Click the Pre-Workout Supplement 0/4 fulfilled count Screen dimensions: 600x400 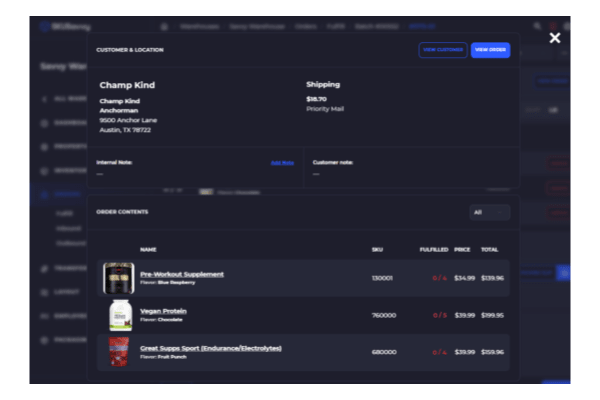(x=440, y=278)
